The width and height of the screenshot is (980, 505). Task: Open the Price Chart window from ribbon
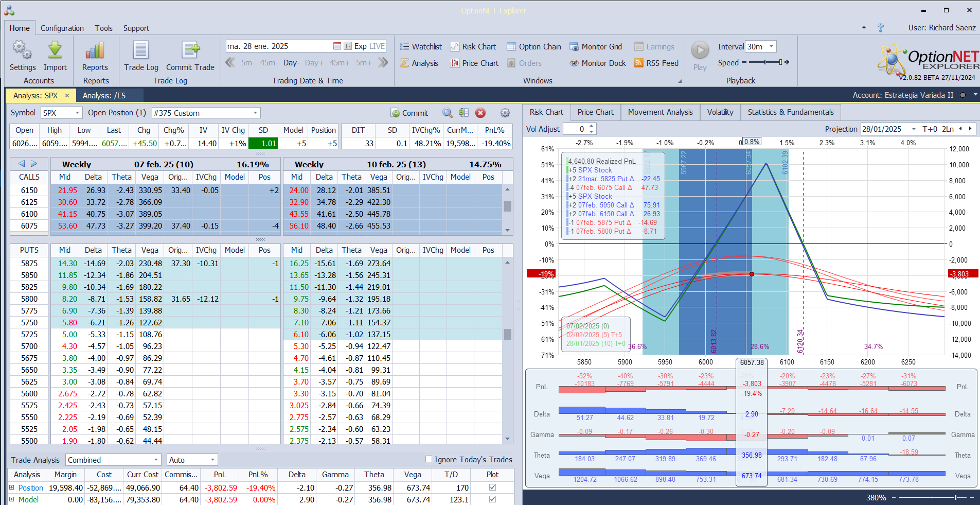pos(474,63)
